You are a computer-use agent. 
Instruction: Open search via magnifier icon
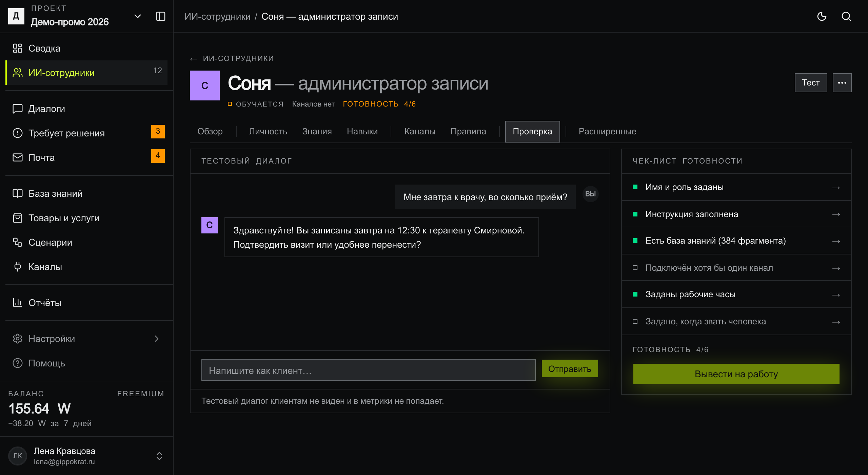(846, 16)
